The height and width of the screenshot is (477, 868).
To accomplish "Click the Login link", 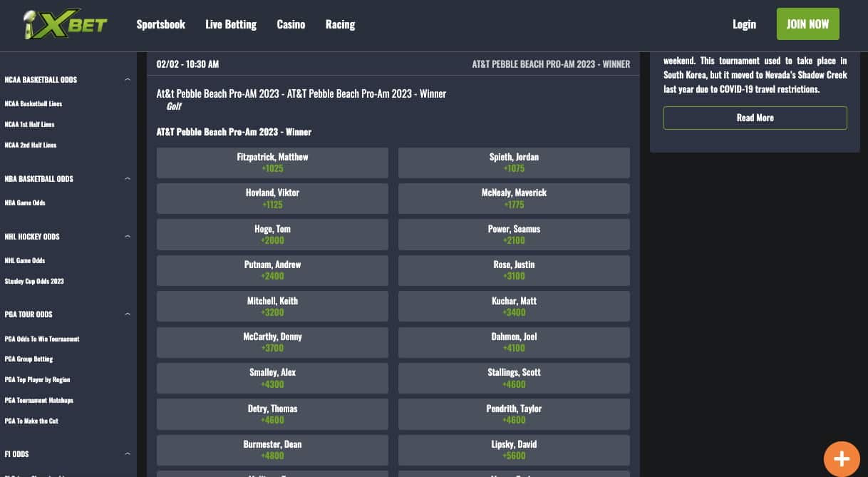I will click(x=744, y=24).
